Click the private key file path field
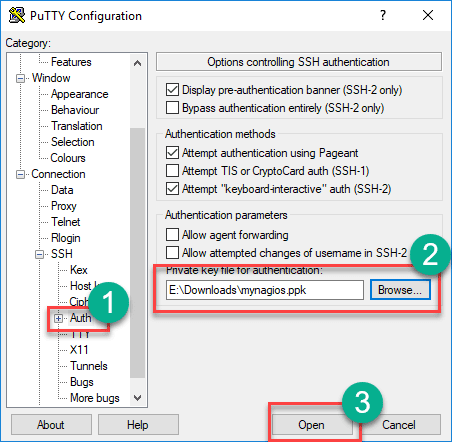The height and width of the screenshot is (442, 452). click(265, 290)
